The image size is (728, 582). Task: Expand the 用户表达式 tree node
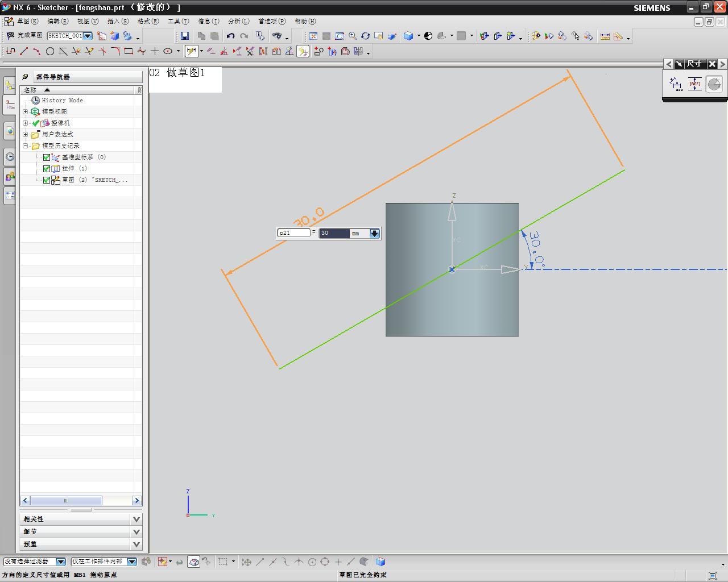(25, 134)
